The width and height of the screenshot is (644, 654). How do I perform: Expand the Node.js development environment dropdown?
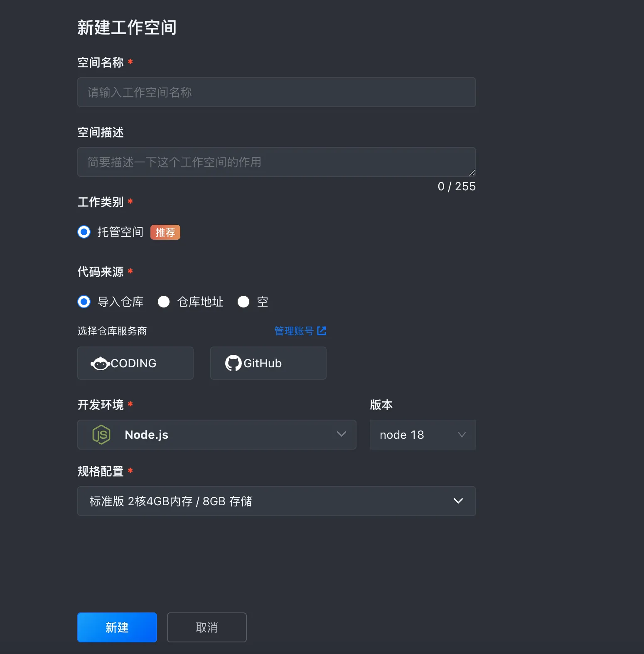[x=216, y=435]
